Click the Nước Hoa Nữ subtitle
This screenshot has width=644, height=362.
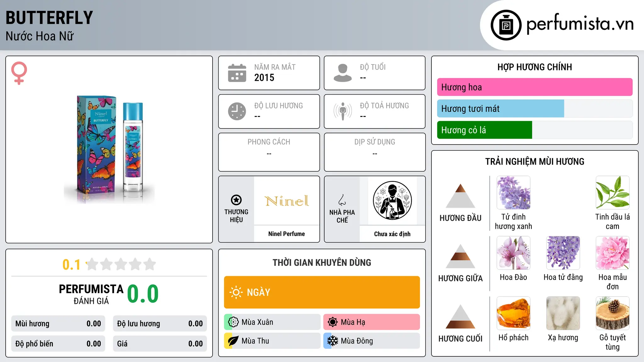[40, 36]
